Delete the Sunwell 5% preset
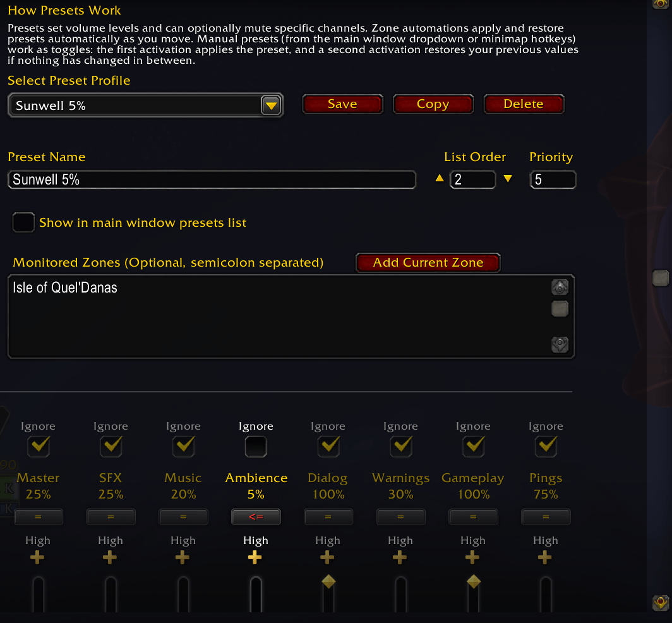Viewport: 672px width, 623px height. 524,104
